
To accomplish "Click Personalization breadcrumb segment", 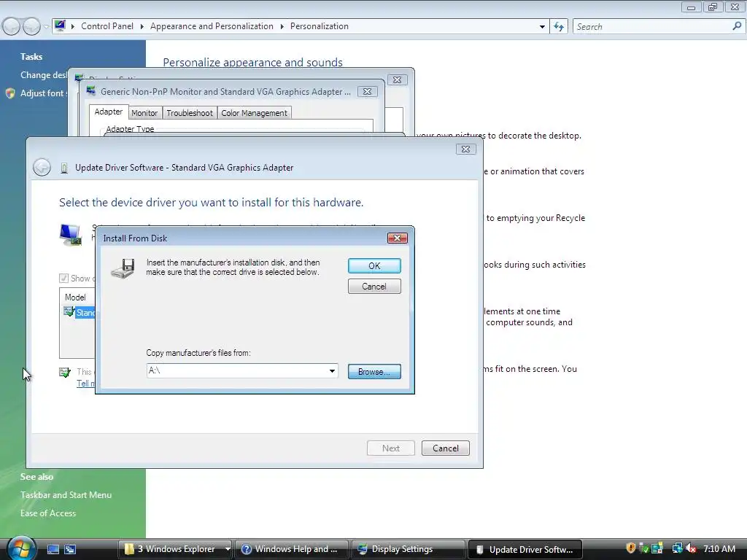I will [320, 26].
